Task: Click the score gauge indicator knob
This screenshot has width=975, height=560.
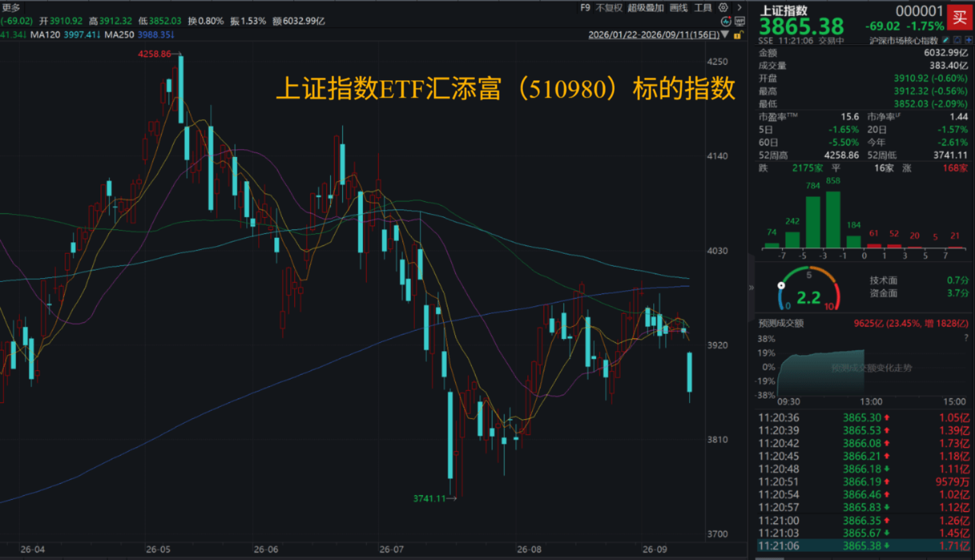Action: click(x=781, y=286)
